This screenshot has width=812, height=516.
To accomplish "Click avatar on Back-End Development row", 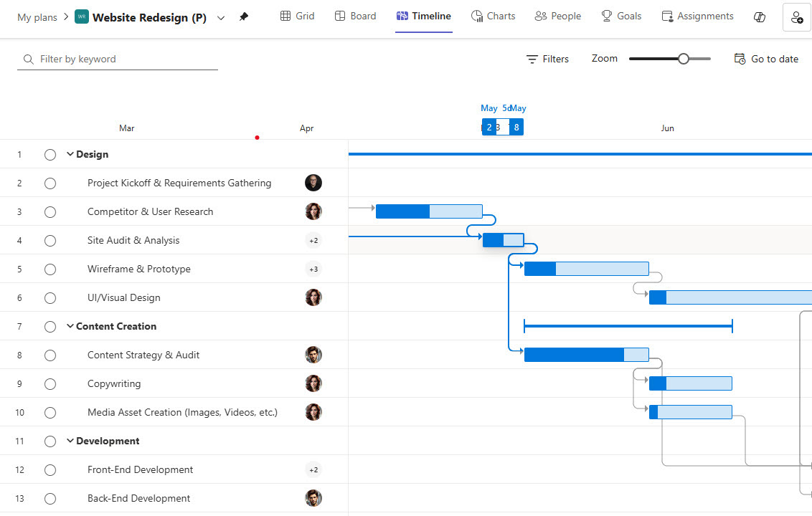I will tap(313, 498).
